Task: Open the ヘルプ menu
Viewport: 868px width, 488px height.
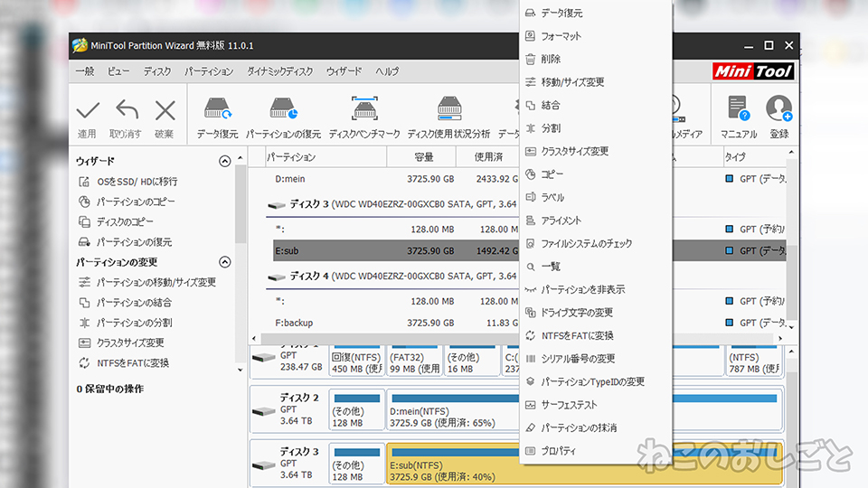Action: pos(387,71)
